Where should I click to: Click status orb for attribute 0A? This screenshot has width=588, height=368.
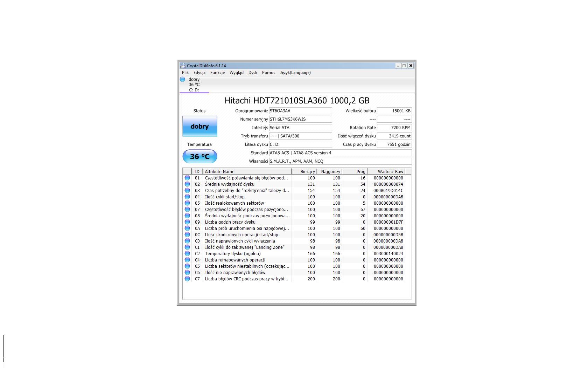(x=187, y=229)
